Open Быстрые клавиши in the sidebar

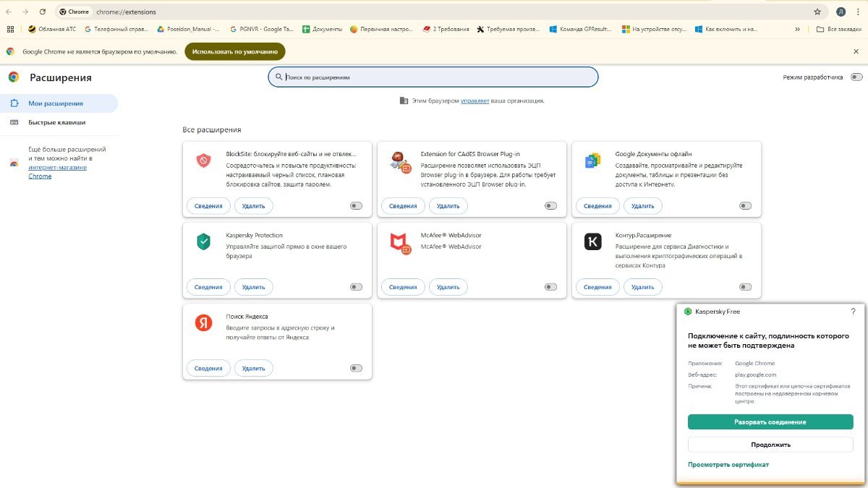click(59, 122)
